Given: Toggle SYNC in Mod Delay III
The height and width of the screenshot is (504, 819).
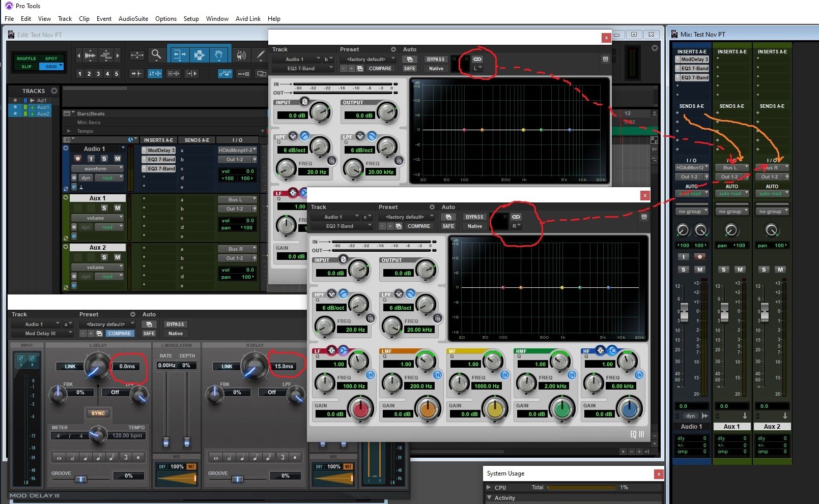Looking at the screenshot, I should pyautogui.click(x=98, y=413).
